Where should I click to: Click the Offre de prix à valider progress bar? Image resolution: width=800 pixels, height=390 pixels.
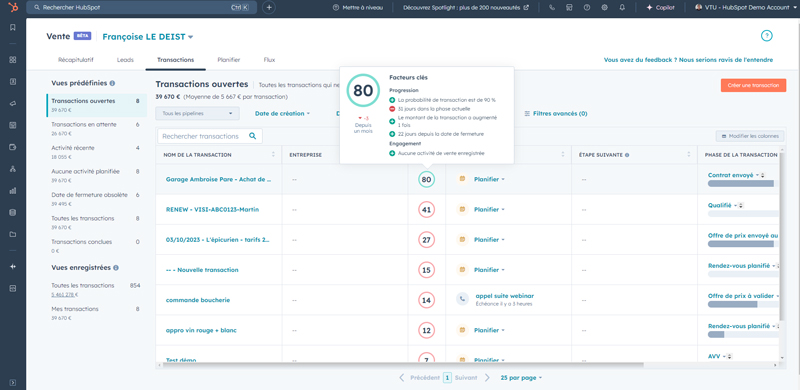(743, 304)
